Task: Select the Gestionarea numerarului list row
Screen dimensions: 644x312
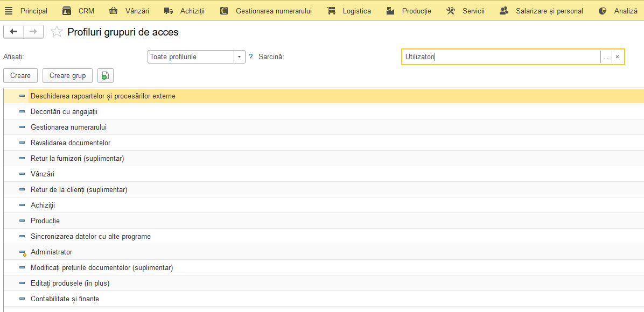Action: click(x=324, y=127)
